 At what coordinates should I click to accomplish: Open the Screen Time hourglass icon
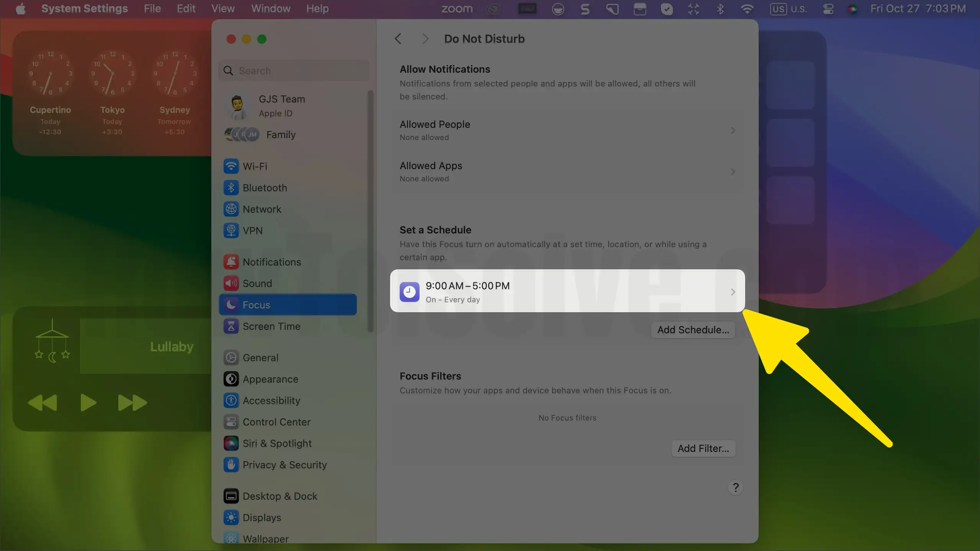(x=231, y=326)
